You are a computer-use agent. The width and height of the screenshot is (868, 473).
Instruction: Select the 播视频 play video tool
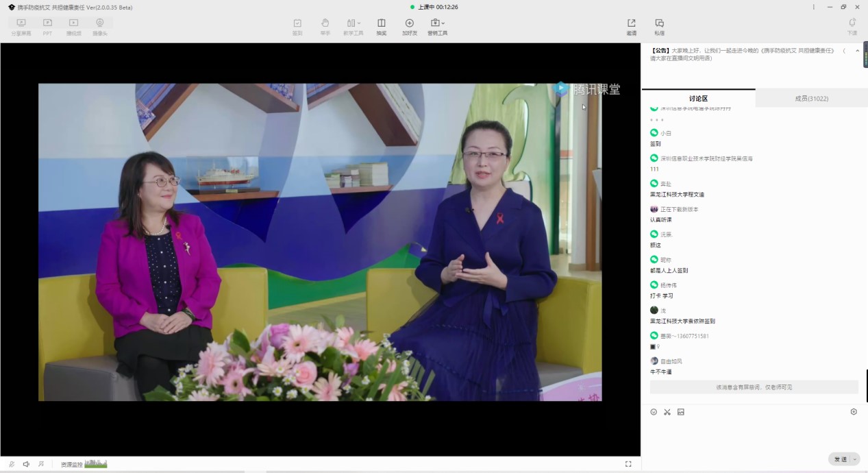[x=73, y=27]
